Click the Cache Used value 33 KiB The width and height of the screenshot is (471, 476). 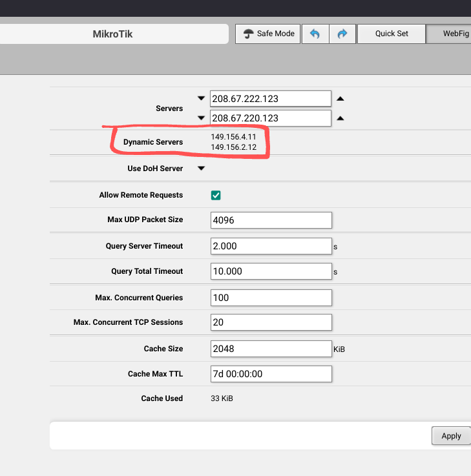pyautogui.click(x=222, y=398)
